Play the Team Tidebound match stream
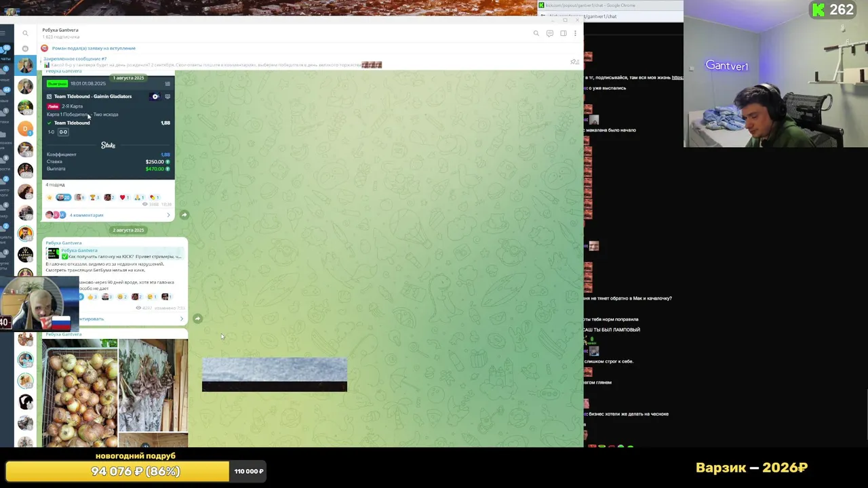The height and width of the screenshot is (488, 868). (x=155, y=96)
